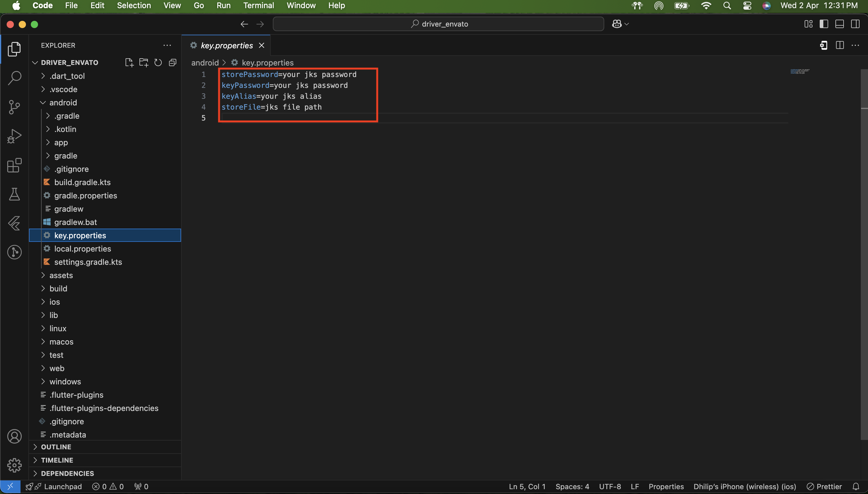Open the Source Control view

(x=14, y=107)
